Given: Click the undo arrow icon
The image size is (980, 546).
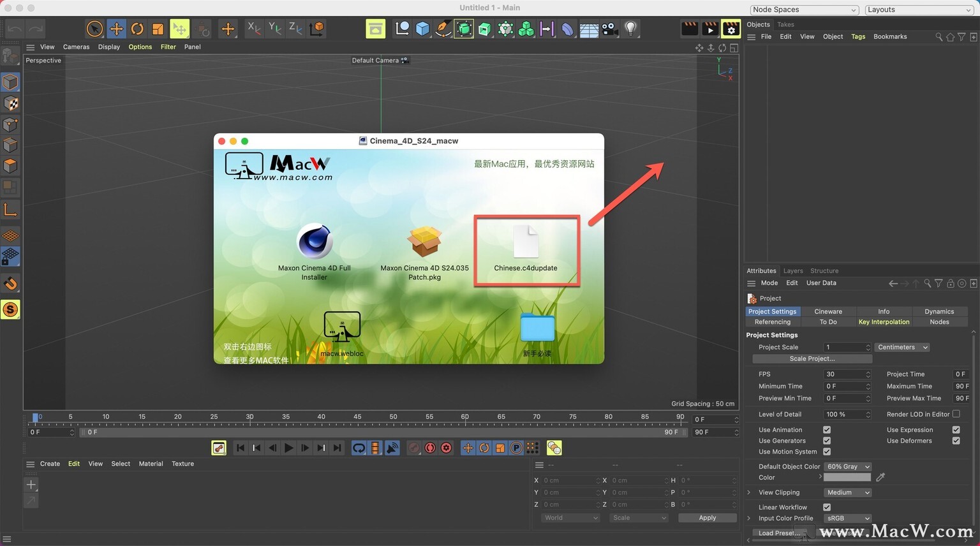Looking at the screenshot, I should point(15,29).
